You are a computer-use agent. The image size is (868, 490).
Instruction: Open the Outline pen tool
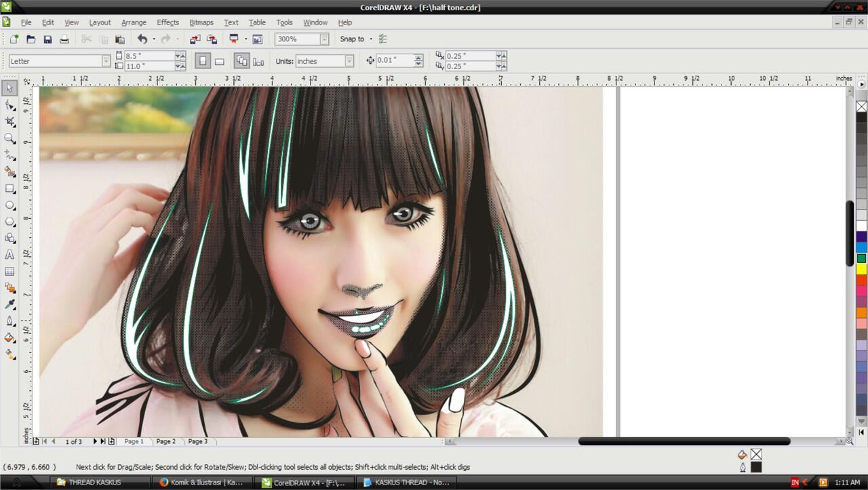coord(9,321)
